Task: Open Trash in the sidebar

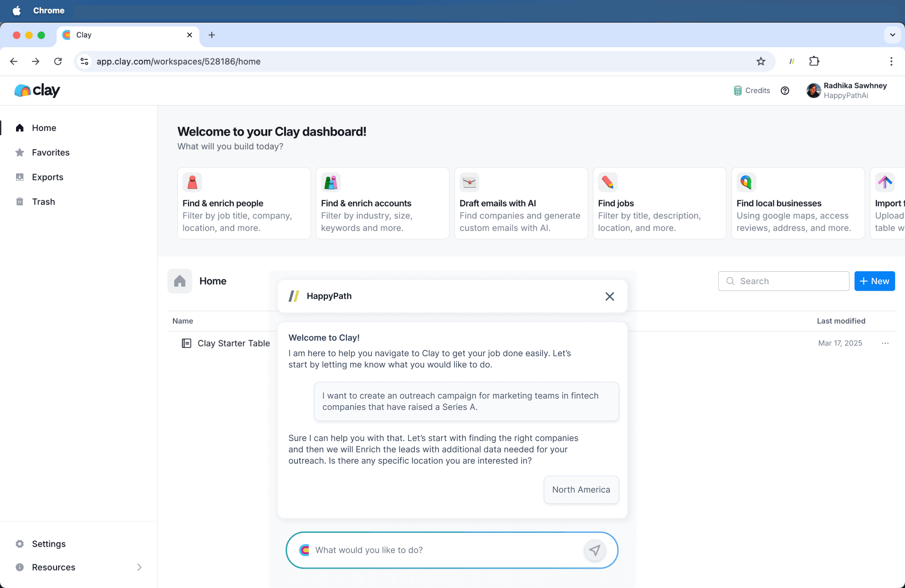Action: pyautogui.click(x=43, y=202)
